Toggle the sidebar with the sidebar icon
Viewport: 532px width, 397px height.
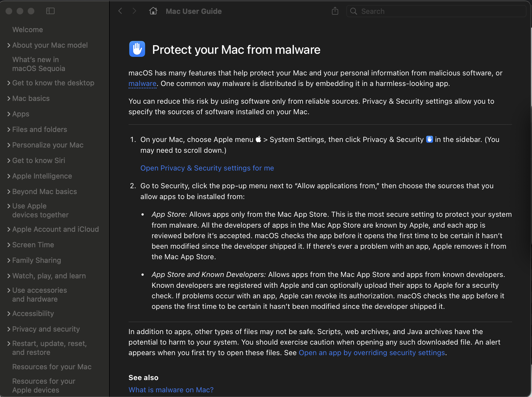tap(50, 11)
